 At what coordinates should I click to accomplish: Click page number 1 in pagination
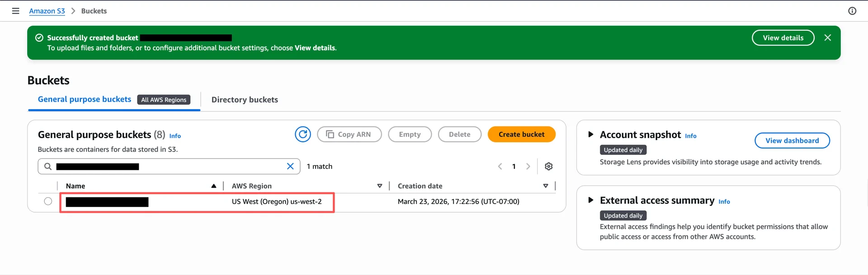click(x=514, y=166)
